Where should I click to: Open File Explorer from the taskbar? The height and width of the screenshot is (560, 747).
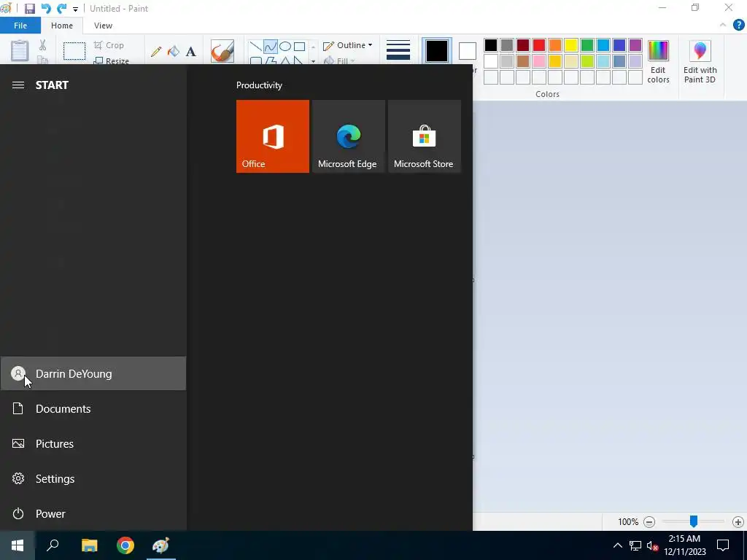click(89, 545)
